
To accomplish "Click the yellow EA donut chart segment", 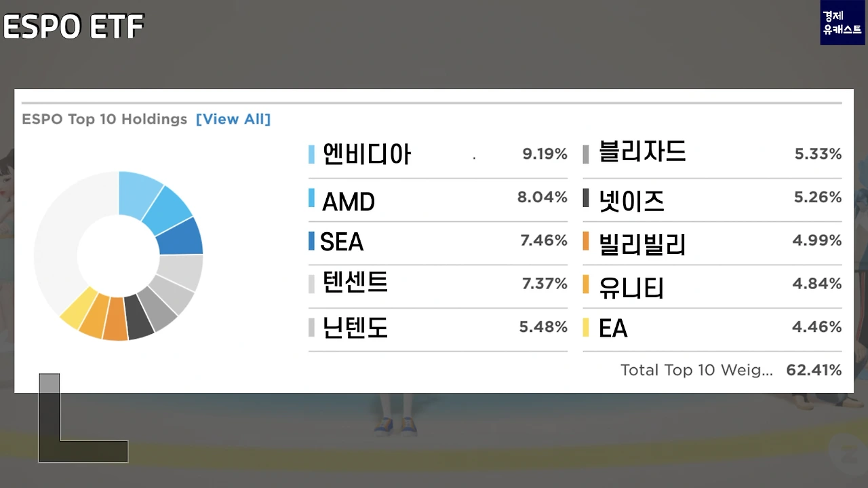I will (78, 307).
